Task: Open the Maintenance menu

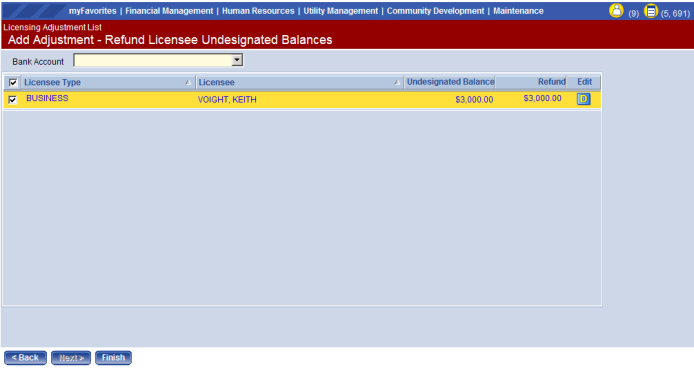Action: click(x=518, y=11)
